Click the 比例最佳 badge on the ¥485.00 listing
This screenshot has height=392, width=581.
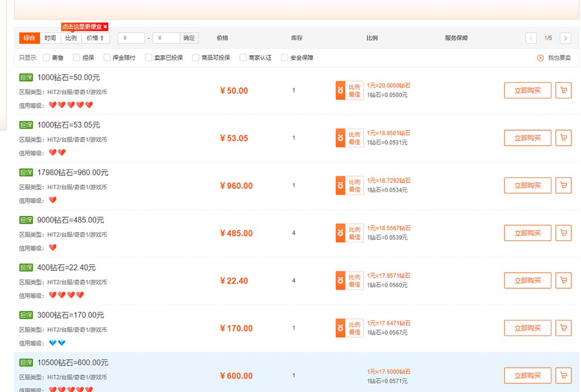(349, 233)
